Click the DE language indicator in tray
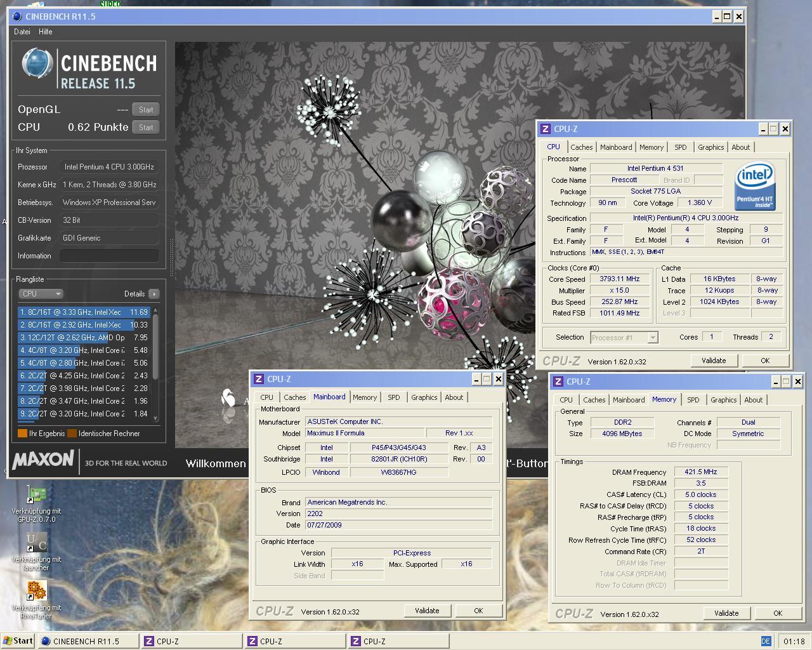This screenshot has height=650, width=812. pos(766,641)
